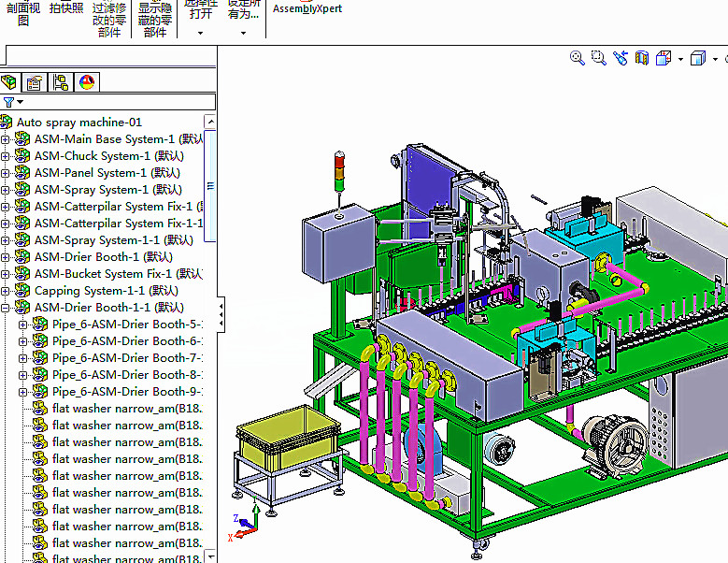Switch to the ConfigurationManager tab
728x563 pixels.
61,82
